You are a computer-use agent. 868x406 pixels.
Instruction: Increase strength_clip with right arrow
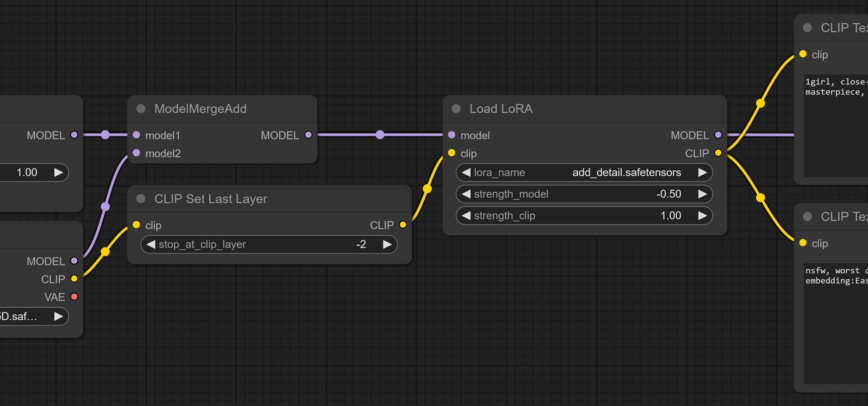point(703,216)
